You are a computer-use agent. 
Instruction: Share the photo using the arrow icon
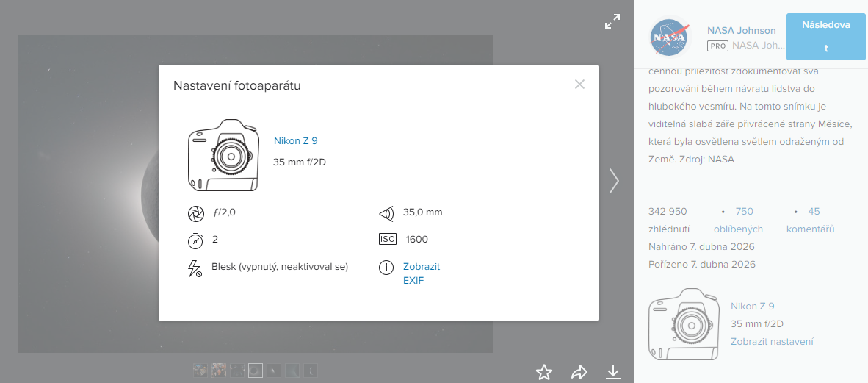(x=579, y=372)
